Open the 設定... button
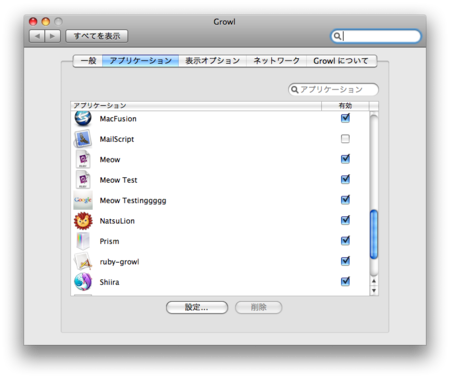This screenshot has width=450, height=378. click(197, 307)
